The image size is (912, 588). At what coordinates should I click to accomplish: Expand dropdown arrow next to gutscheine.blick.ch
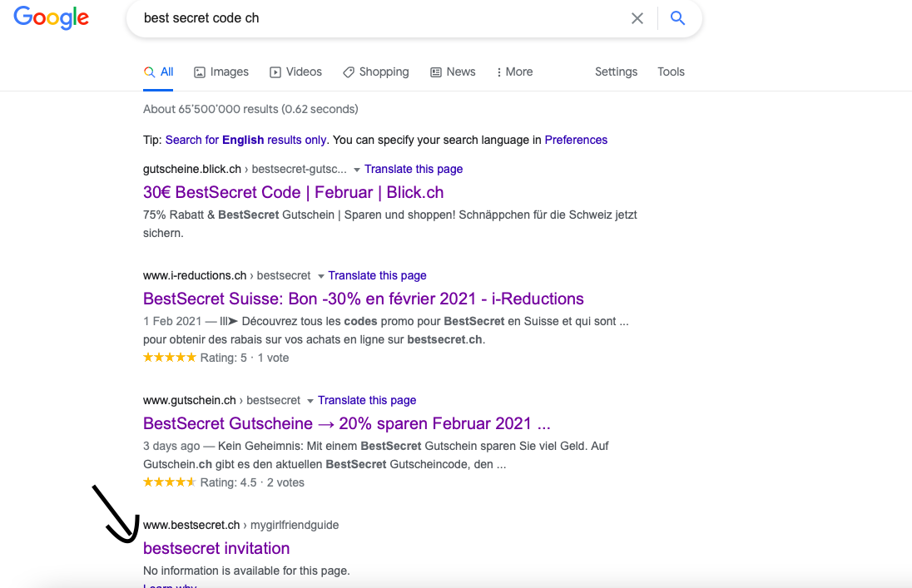pyautogui.click(x=357, y=170)
